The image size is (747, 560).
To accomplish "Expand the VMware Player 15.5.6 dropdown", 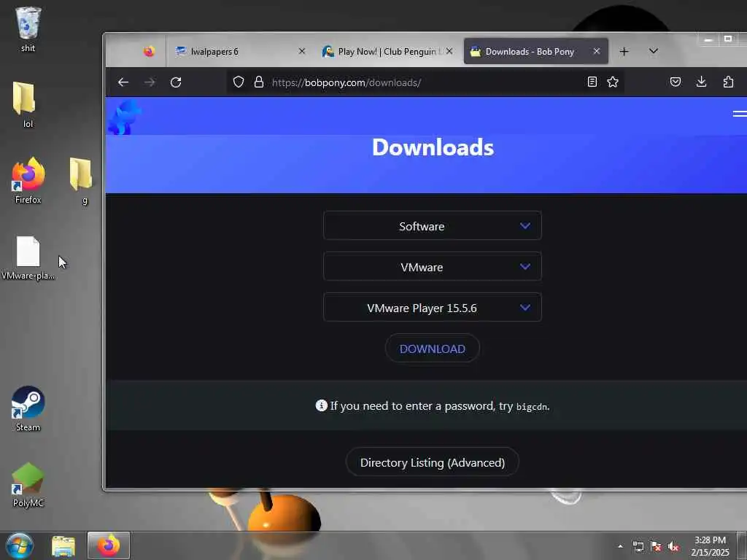I will 432,308.
